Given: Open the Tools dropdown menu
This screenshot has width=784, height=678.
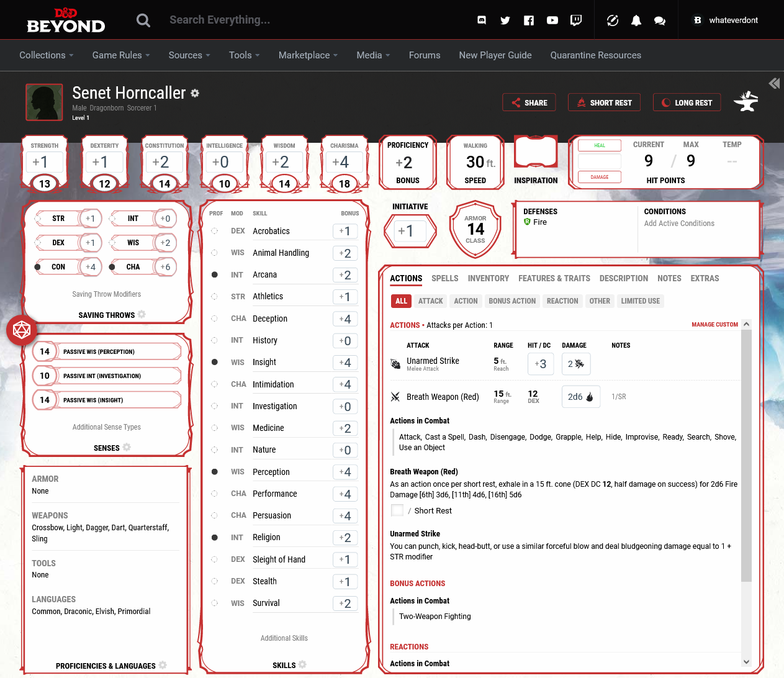Looking at the screenshot, I should tap(245, 55).
